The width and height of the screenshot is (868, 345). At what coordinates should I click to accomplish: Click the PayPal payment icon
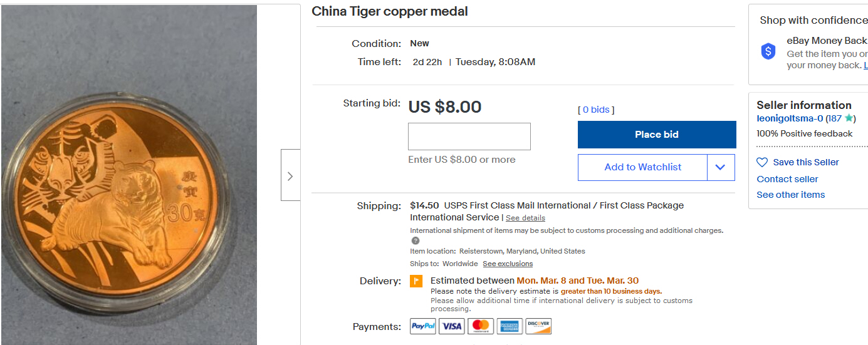[423, 326]
